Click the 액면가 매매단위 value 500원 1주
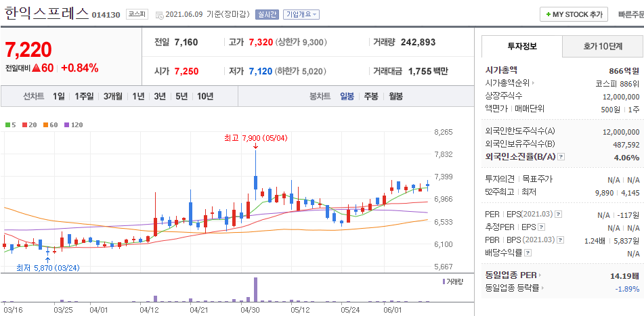The image size is (644, 316). [620, 110]
